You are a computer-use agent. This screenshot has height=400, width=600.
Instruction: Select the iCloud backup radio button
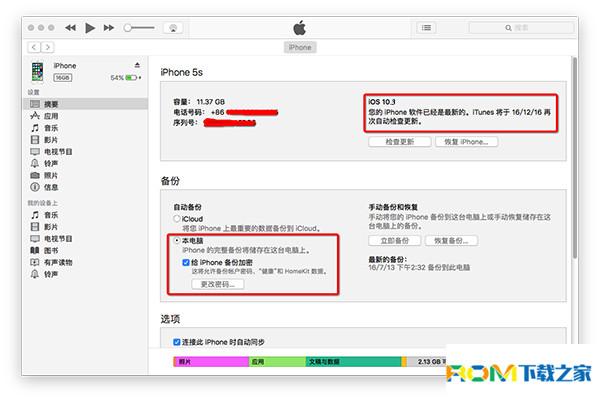point(177,219)
